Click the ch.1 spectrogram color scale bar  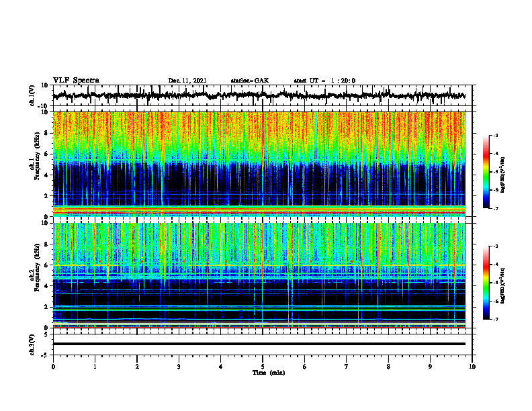point(486,172)
